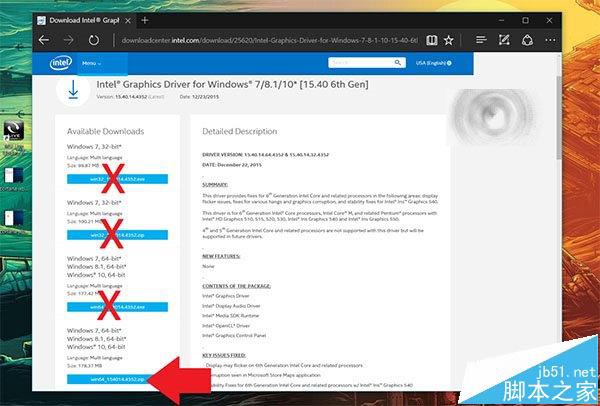600x406 pixels.
Task: Click the Intel logo in header
Action: pyautogui.click(x=61, y=63)
